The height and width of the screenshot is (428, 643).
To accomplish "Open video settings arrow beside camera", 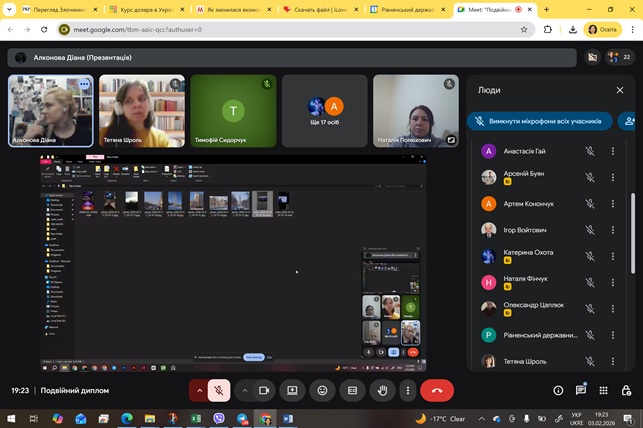I will (x=244, y=390).
